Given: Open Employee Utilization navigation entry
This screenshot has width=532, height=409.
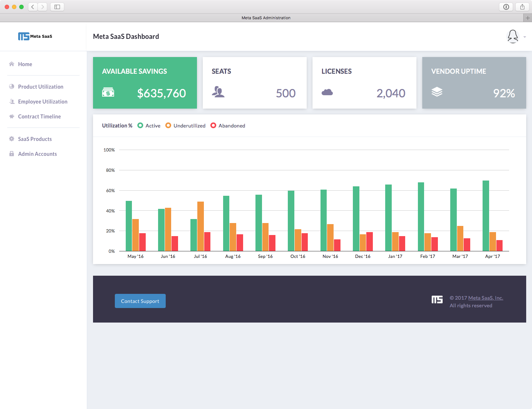Looking at the screenshot, I should tap(43, 101).
